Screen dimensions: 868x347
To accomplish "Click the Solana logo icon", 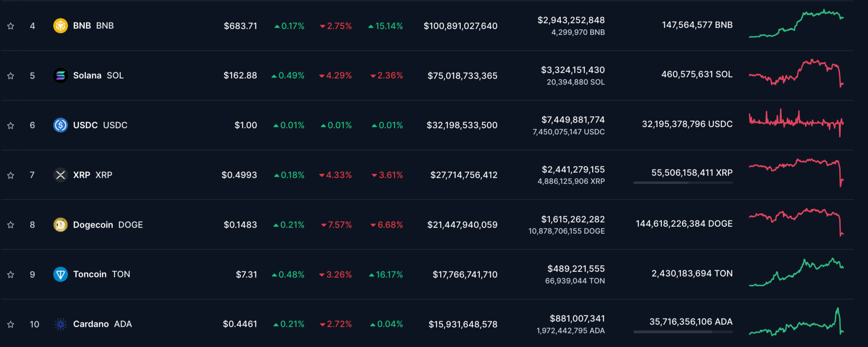I will point(61,75).
